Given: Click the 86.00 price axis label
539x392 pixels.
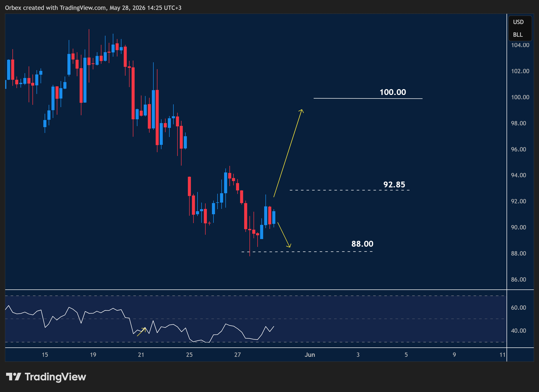Looking at the screenshot, I should pyautogui.click(x=518, y=280).
